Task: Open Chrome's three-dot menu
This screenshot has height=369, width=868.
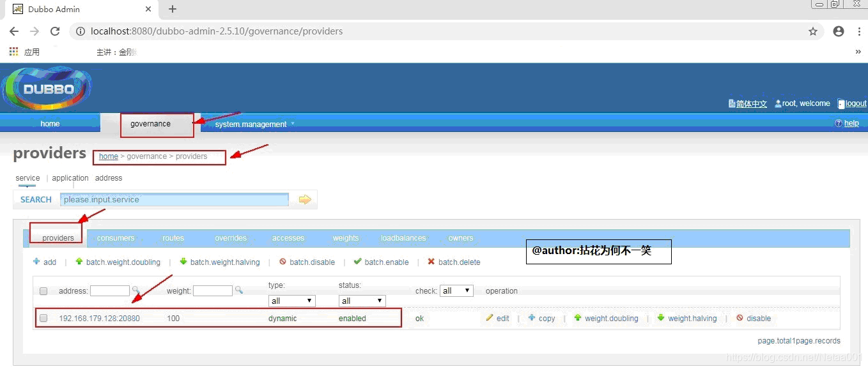Action: click(x=859, y=31)
